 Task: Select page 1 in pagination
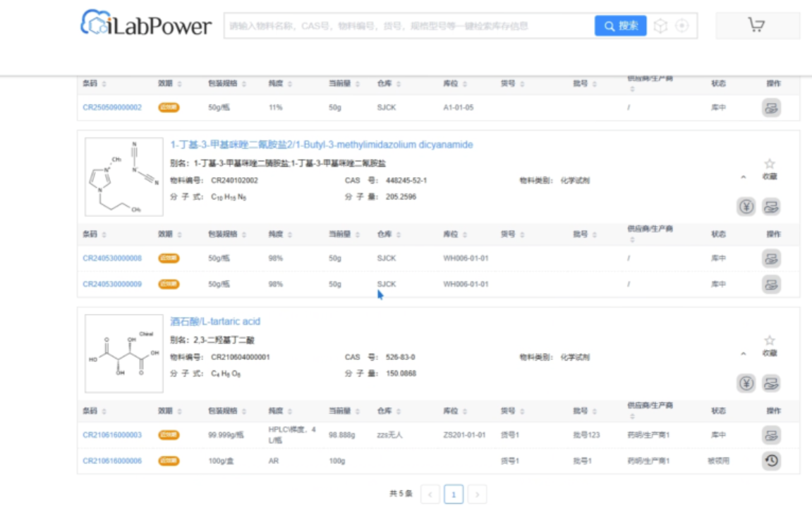click(x=454, y=495)
